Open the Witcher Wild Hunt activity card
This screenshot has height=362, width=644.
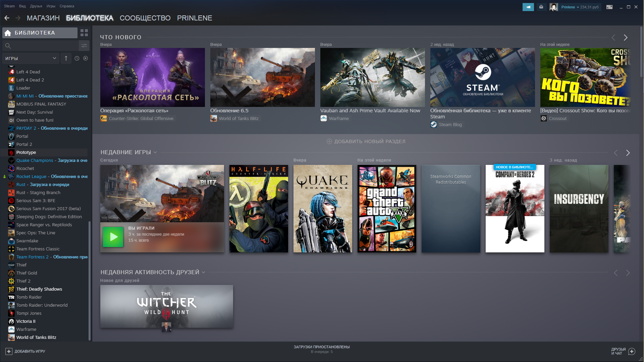pos(167,306)
